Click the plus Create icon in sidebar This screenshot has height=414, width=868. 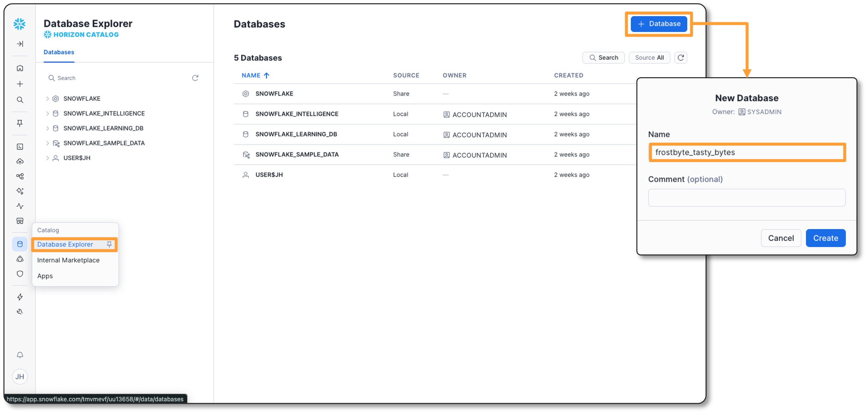(x=20, y=84)
